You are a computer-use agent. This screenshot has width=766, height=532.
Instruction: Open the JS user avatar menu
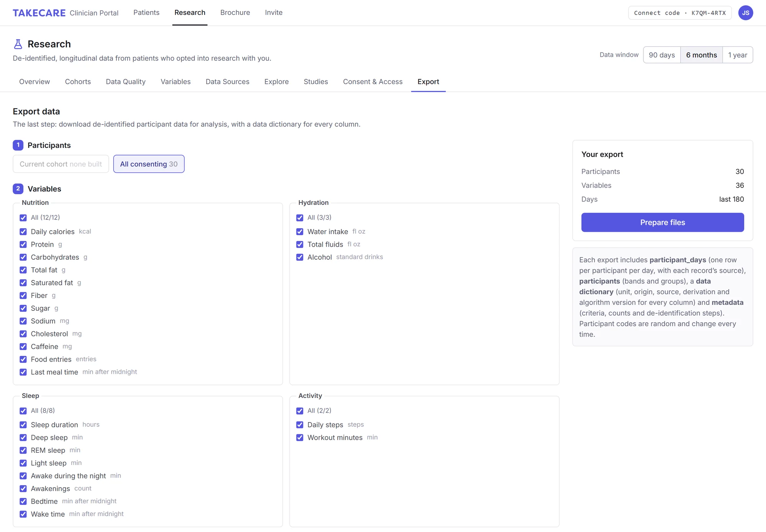tap(745, 13)
